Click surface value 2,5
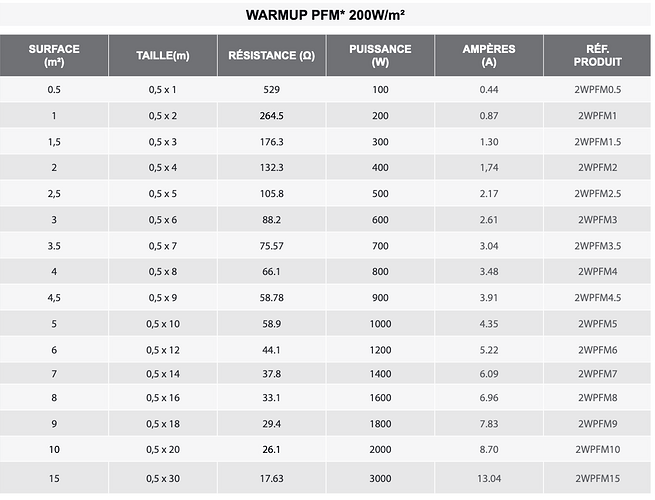655x500 pixels. (54, 194)
